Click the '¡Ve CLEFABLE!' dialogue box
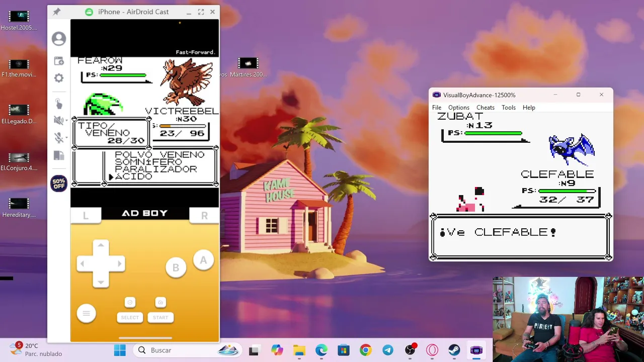Screen dimensions: 644x362 click(521, 236)
